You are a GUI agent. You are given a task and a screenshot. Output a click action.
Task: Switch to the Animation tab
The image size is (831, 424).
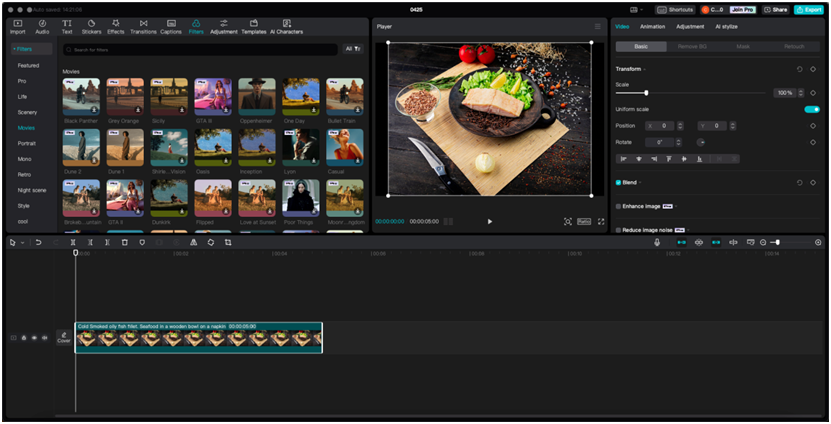[652, 26]
